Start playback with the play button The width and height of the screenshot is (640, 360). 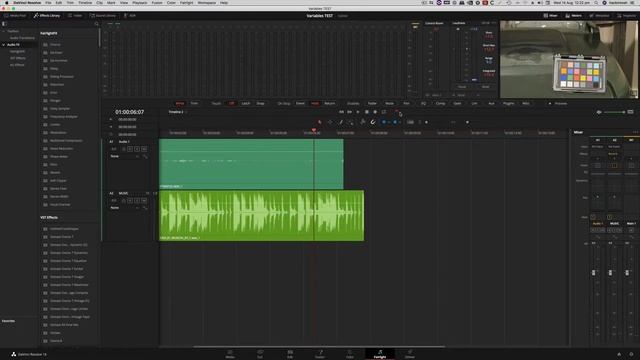[x=358, y=112]
